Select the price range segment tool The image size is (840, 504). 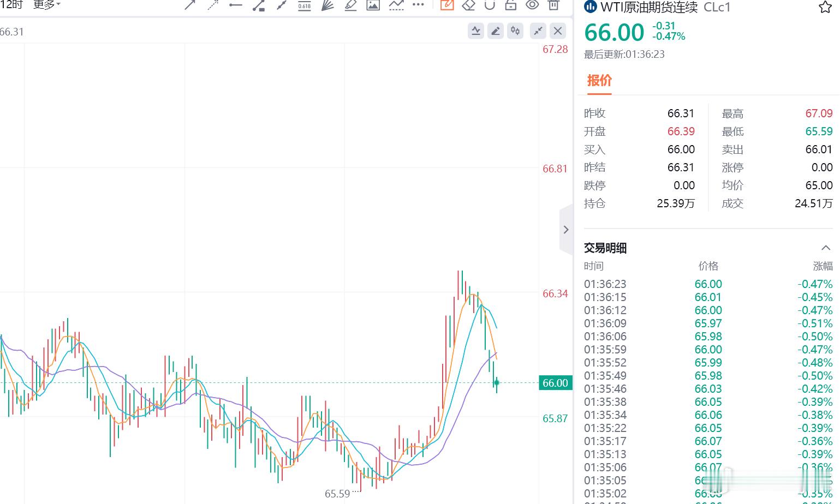coord(259,5)
